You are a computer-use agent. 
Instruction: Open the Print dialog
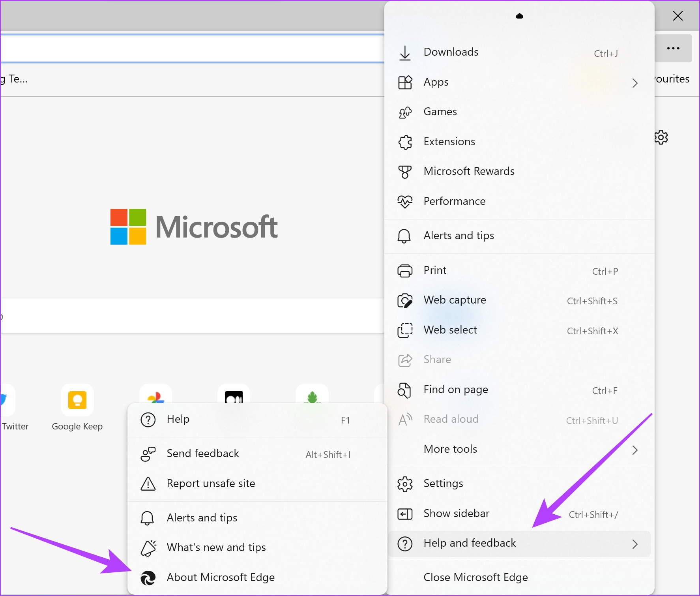pyautogui.click(x=434, y=270)
